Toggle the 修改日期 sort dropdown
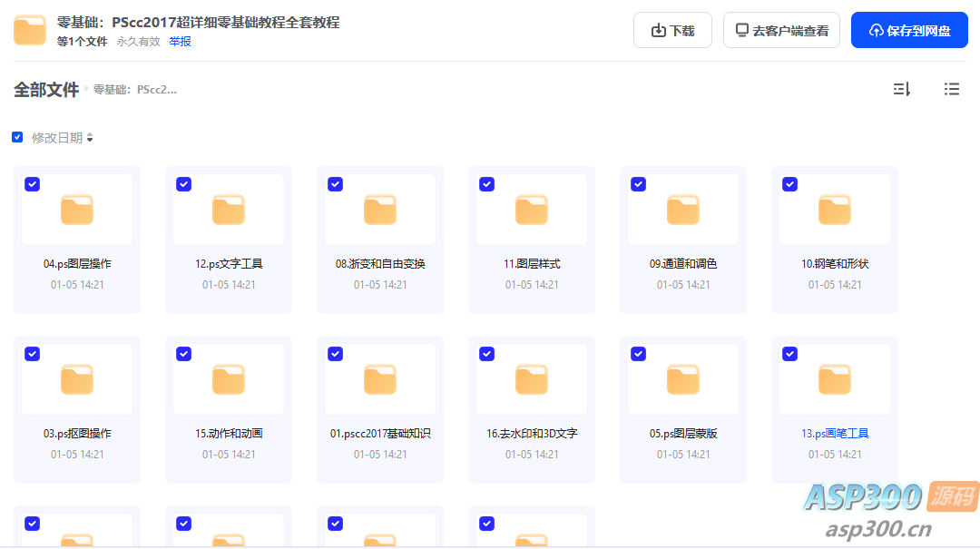980x549 pixels. (x=63, y=138)
